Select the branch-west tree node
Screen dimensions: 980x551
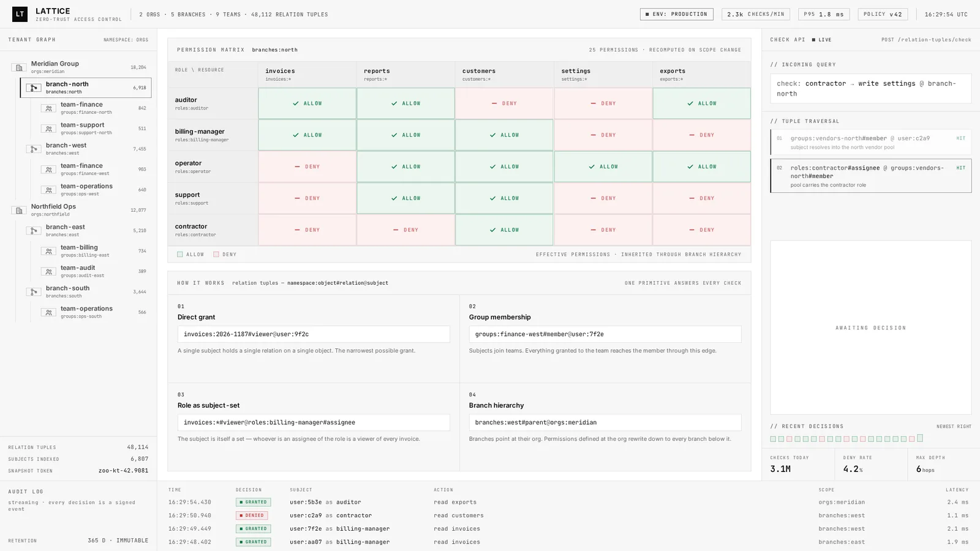(86, 149)
